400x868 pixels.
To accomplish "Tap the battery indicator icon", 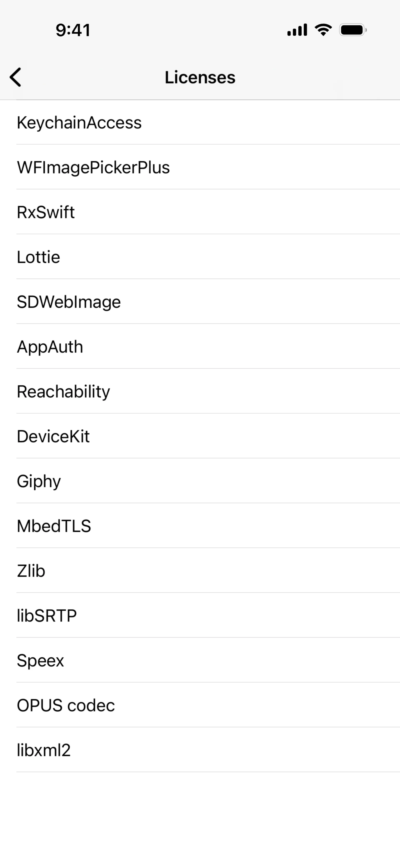I will (x=352, y=30).
